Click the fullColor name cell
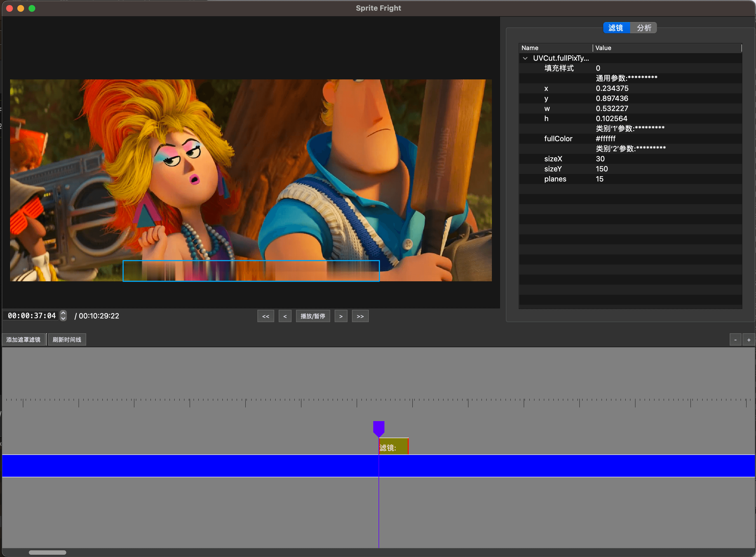 tap(558, 139)
